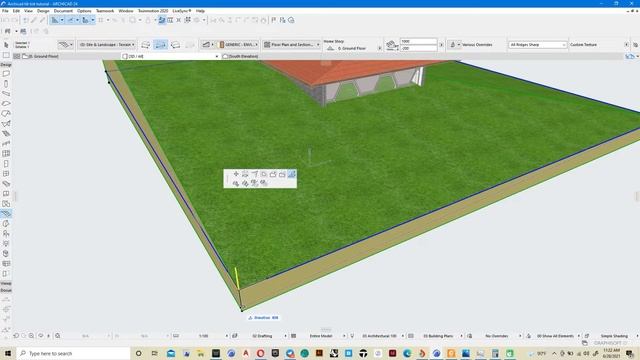Toggle the third highlighted toolbar button

pos(85,20)
